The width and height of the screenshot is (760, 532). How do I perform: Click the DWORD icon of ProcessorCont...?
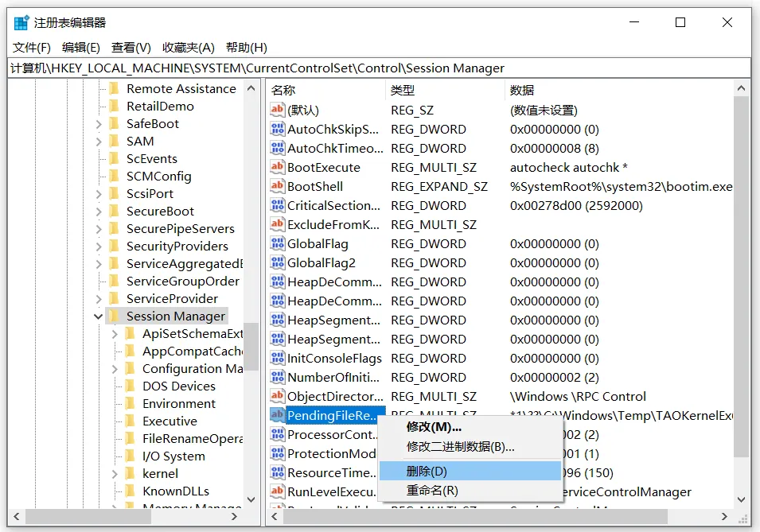pyautogui.click(x=277, y=435)
